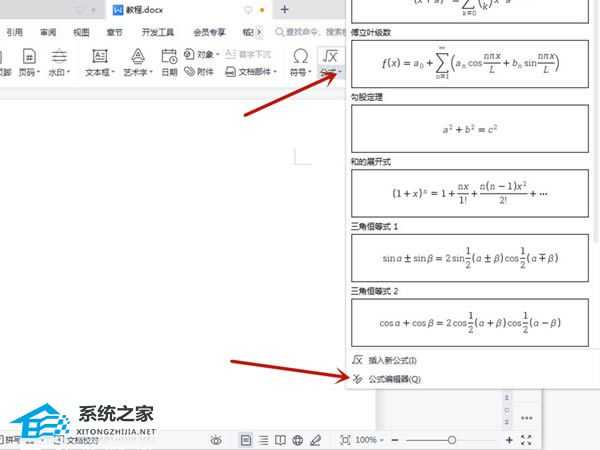Viewport: 600px width, 450px height.
Task: Open the 视图 view ribbon tab
Action: click(81, 31)
